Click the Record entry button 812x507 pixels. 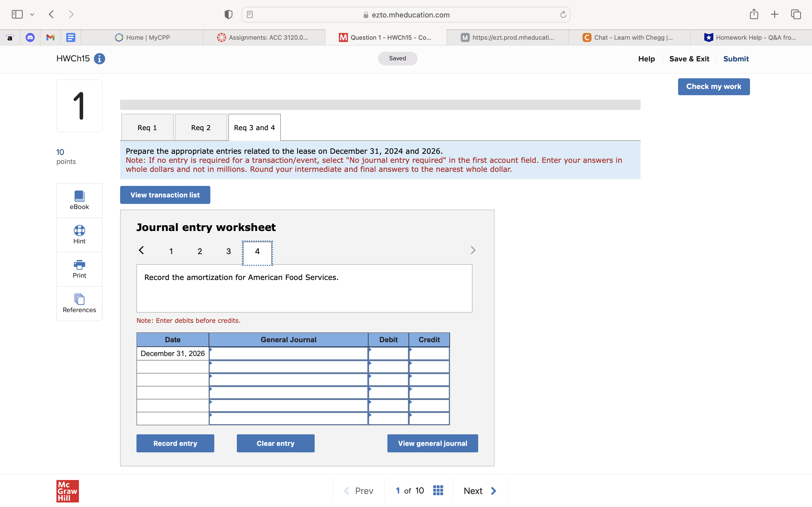175,443
